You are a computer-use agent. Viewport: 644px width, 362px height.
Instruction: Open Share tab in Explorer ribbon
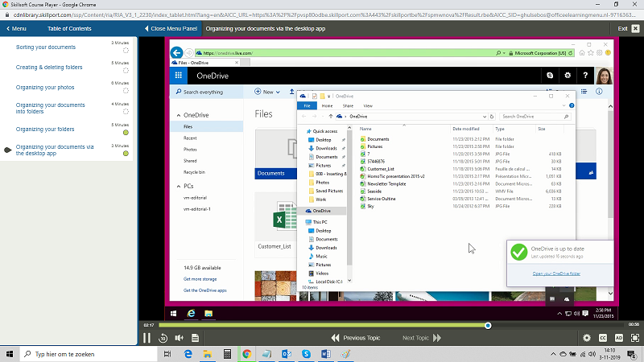(348, 106)
